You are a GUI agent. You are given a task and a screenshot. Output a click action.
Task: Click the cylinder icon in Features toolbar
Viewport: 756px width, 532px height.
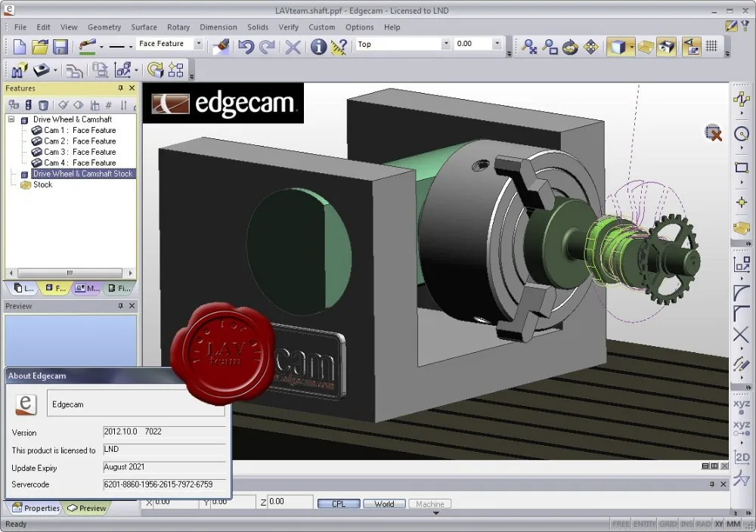pos(43,104)
